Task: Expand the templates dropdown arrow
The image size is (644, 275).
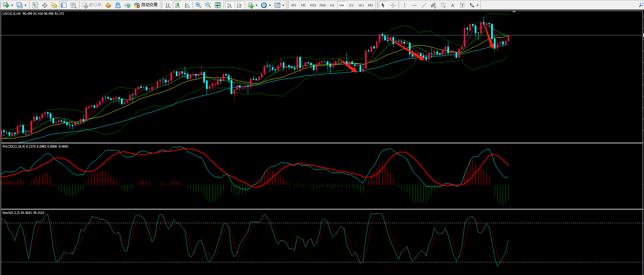Action: pyautogui.click(x=283, y=5)
